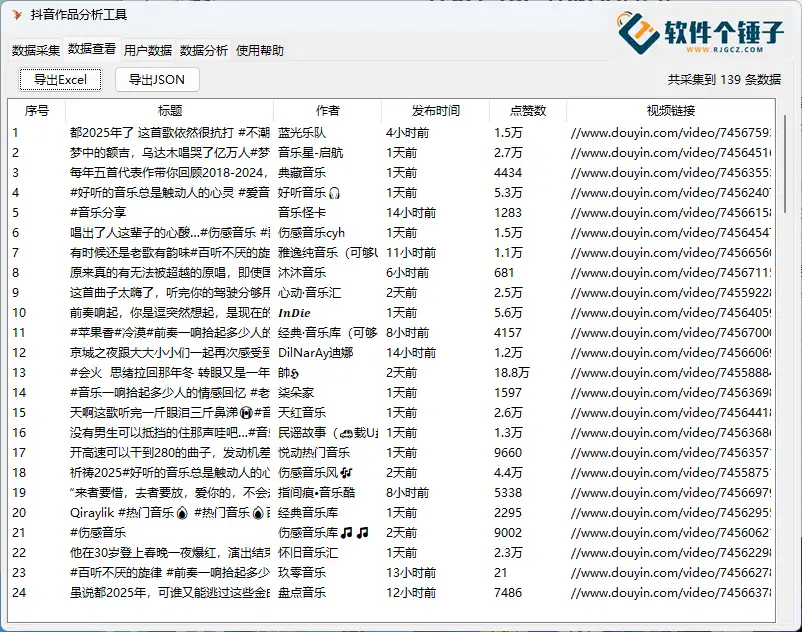Click the title 这首曲子太嗨了

pyautogui.click(x=170, y=292)
